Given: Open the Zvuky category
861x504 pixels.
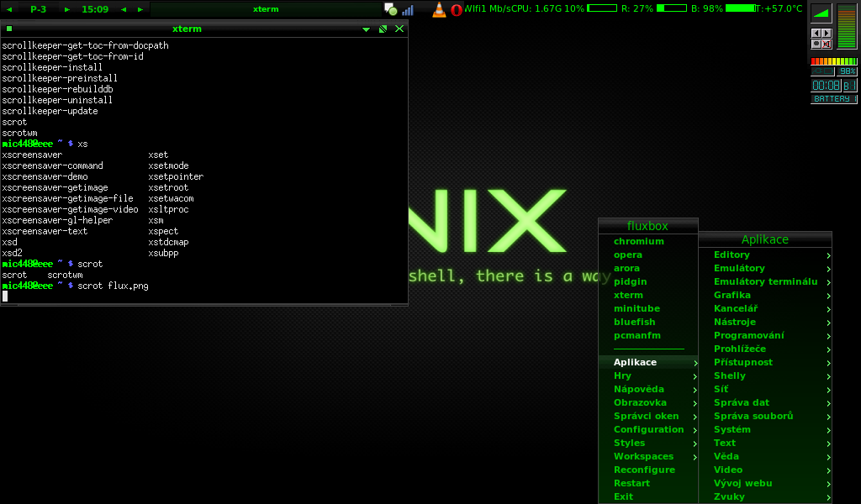Looking at the screenshot, I should (x=765, y=497).
